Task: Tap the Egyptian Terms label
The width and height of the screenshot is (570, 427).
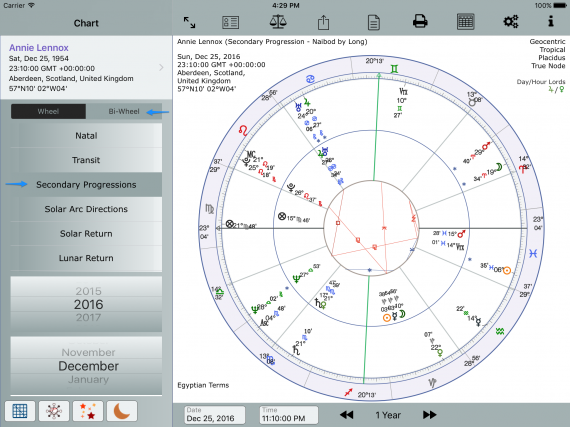Action: [203, 385]
